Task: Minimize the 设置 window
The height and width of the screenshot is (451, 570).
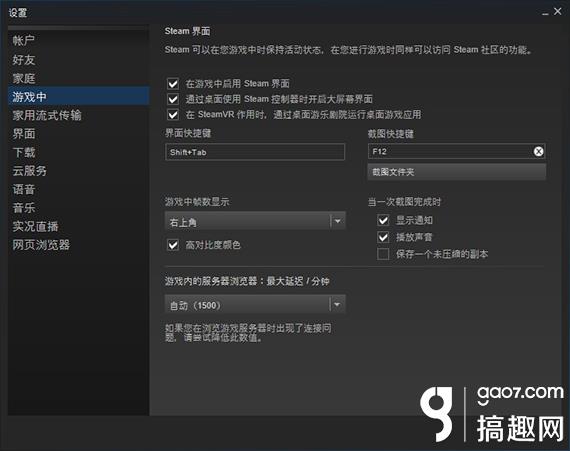Action: [545, 13]
